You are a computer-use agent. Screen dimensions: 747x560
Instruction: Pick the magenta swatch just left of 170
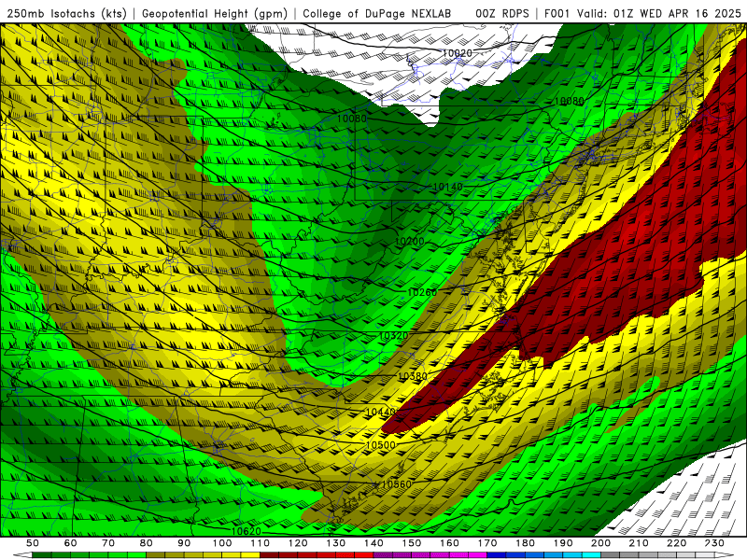[x=478, y=555]
